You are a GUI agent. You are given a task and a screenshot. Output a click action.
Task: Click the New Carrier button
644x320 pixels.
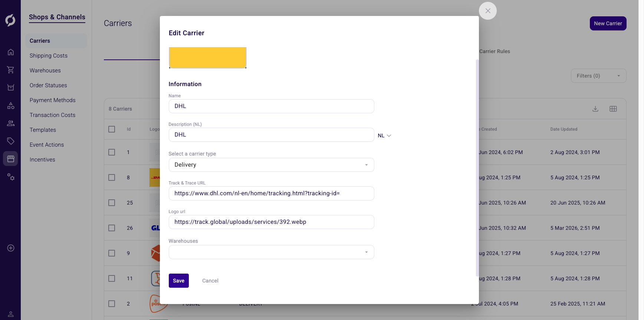(608, 23)
